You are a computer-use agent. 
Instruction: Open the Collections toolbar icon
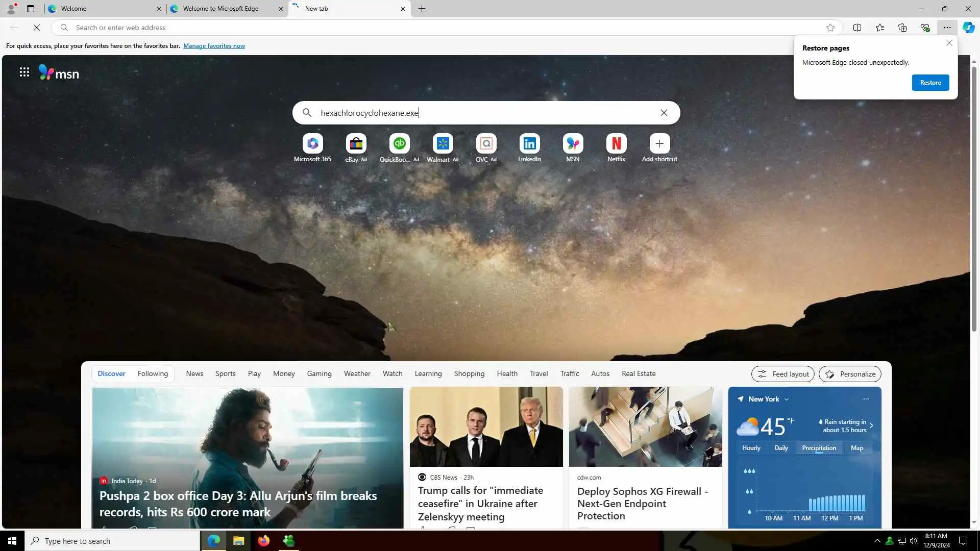(x=902, y=28)
